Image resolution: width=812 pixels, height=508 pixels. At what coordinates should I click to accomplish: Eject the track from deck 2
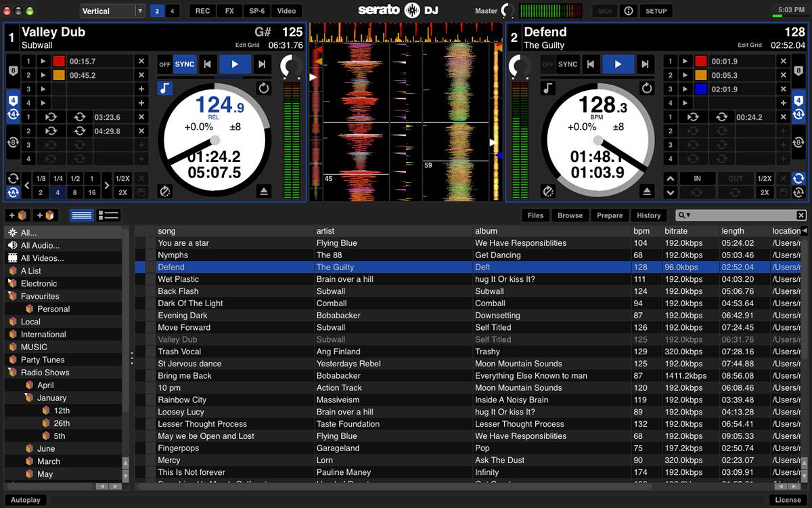(x=646, y=191)
